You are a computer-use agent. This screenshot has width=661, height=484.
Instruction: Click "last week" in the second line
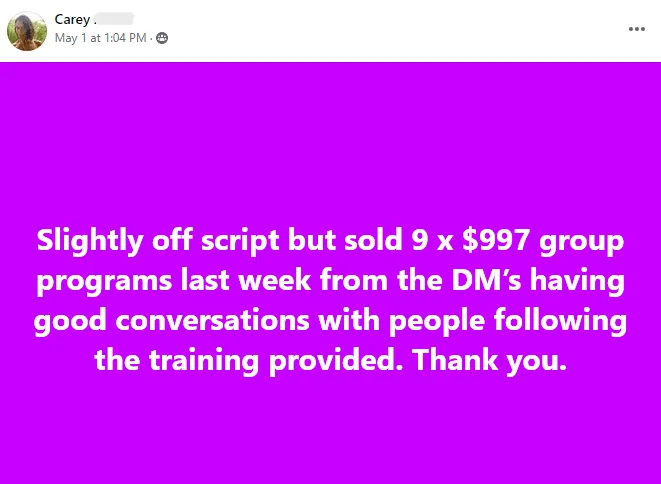246,280
